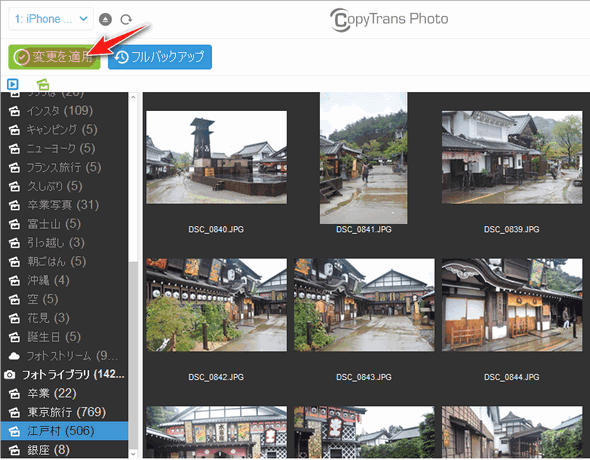Click the blue slideshow play icon
The width and height of the screenshot is (590, 460).
[12, 84]
